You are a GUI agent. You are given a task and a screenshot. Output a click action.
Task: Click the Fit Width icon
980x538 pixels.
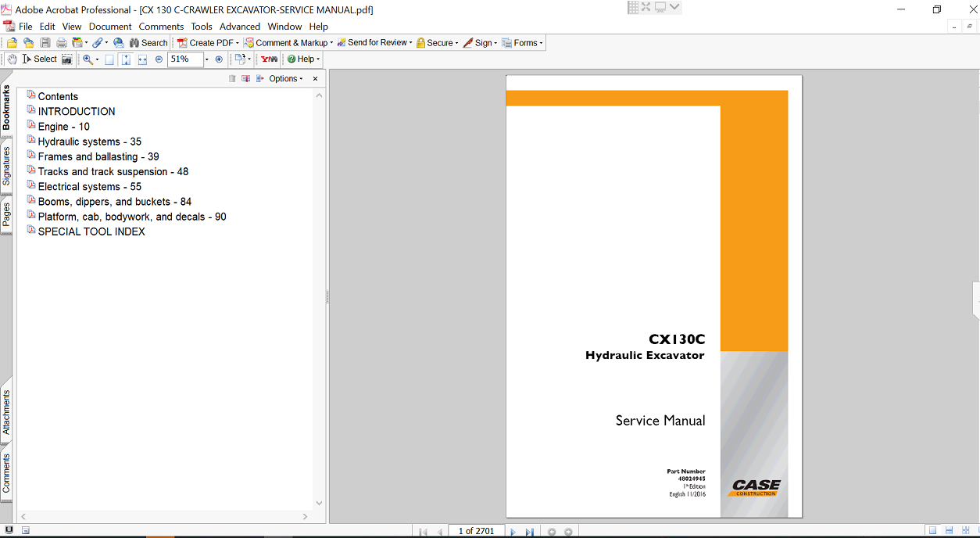click(x=142, y=59)
